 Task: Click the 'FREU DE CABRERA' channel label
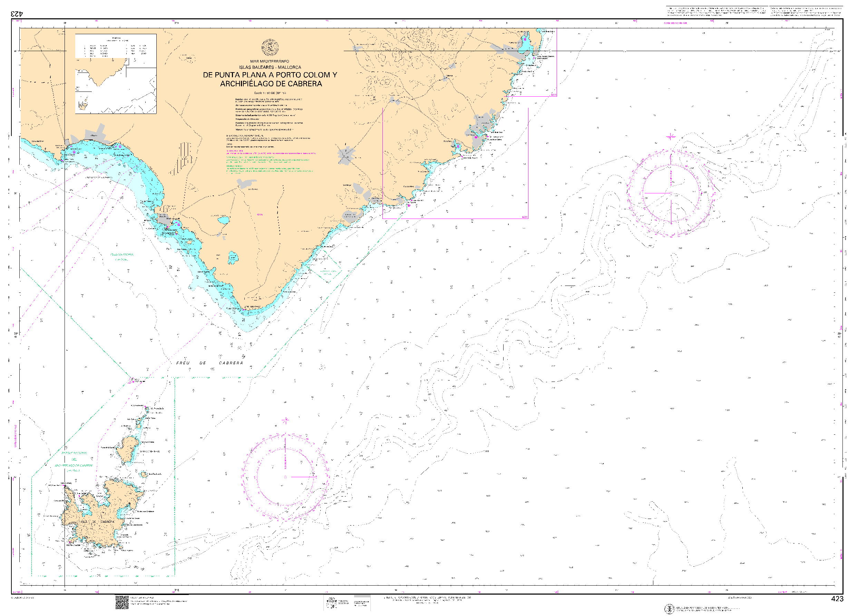coord(209,363)
